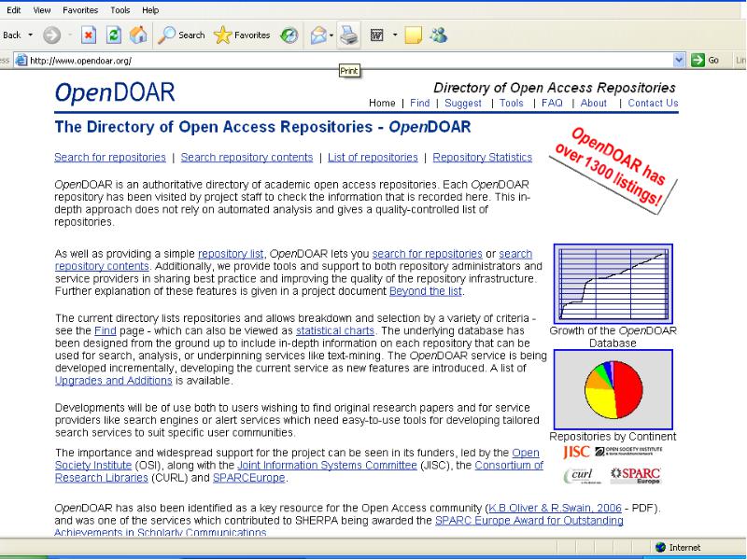This screenshot has width=747, height=560.
Task: Open the Growth of the OpenDOAR Database chart
Action: tap(613, 284)
